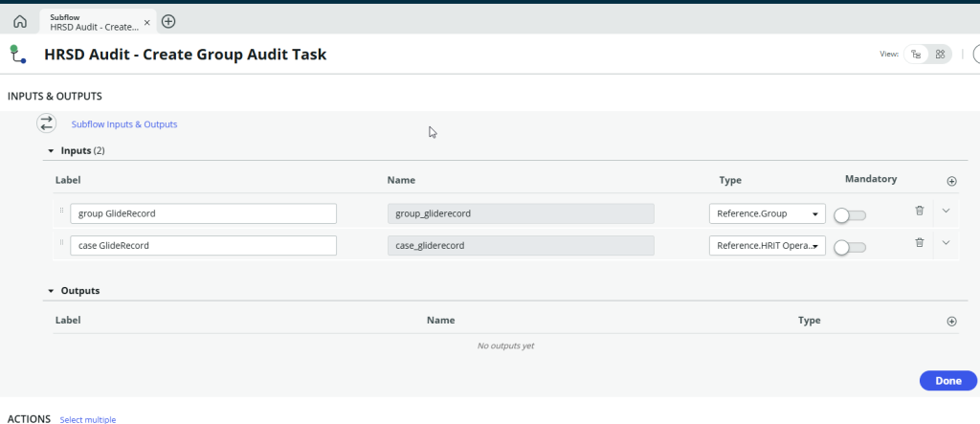Click the subflow inputs and outputs swap icon

(46, 123)
